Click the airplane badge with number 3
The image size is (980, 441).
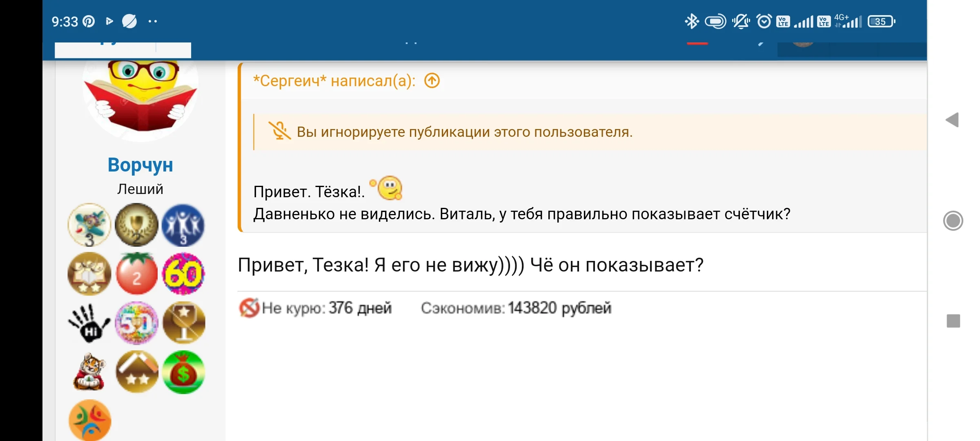coord(89,225)
